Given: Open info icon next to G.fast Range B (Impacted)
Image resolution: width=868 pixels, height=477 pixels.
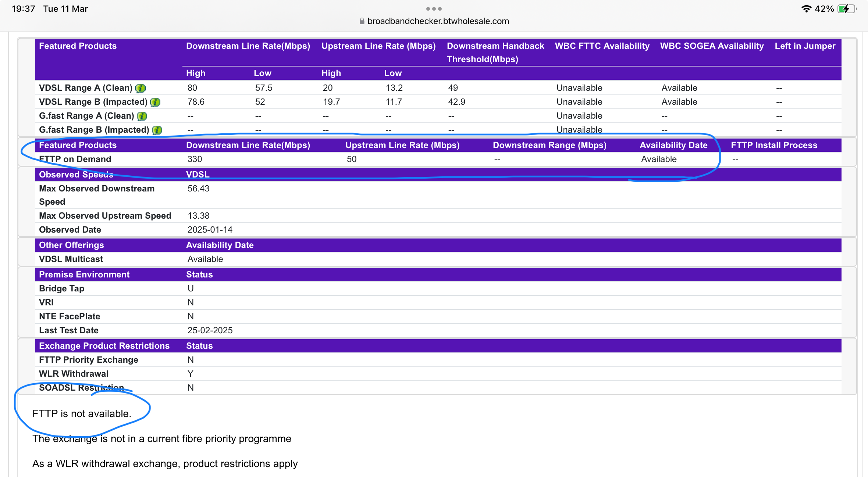Looking at the screenshot, I should (157, 130).
